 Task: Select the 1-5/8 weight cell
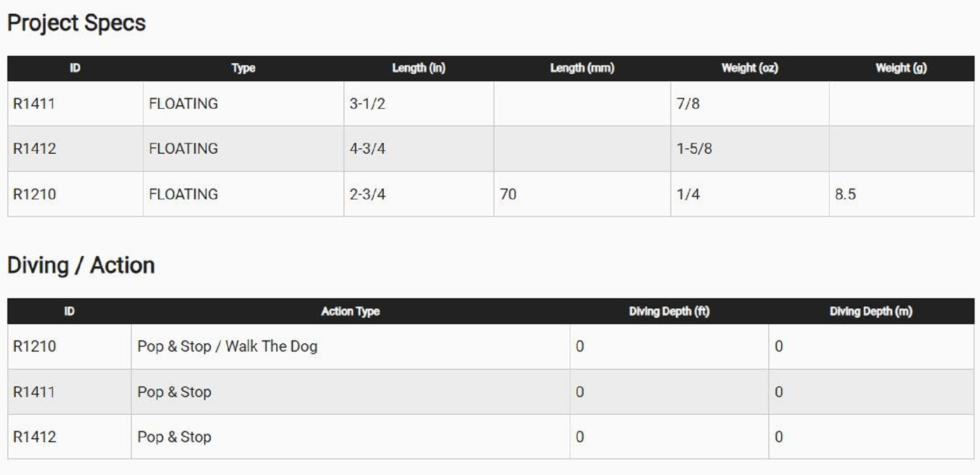[694, 149]
